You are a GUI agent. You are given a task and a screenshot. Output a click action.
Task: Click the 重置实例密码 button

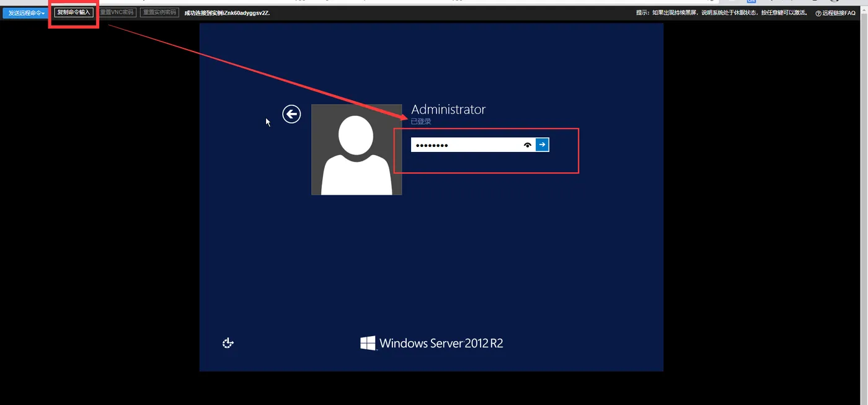(159, 12)
